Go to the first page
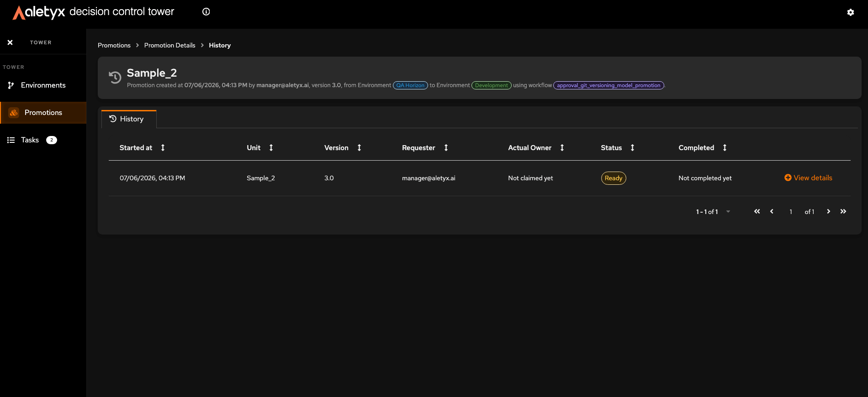 click(x=757, y=211)
